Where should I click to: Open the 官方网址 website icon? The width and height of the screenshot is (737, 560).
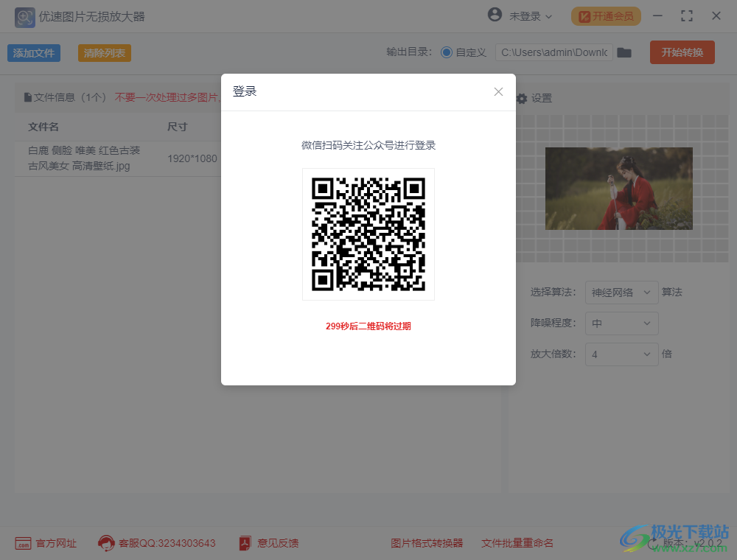[x=24, y=543]
